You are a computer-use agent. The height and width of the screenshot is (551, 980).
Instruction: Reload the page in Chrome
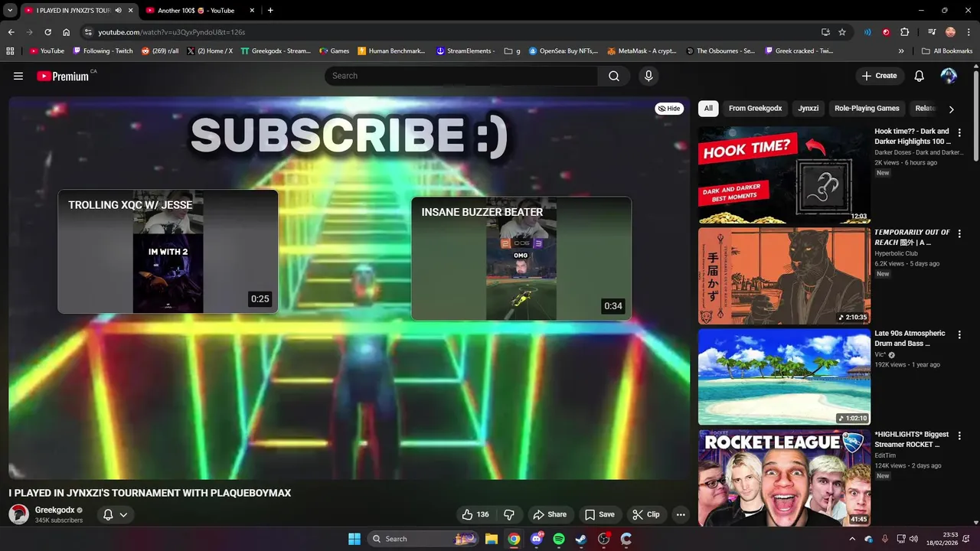pyautogui.click(x=47, y=32)
